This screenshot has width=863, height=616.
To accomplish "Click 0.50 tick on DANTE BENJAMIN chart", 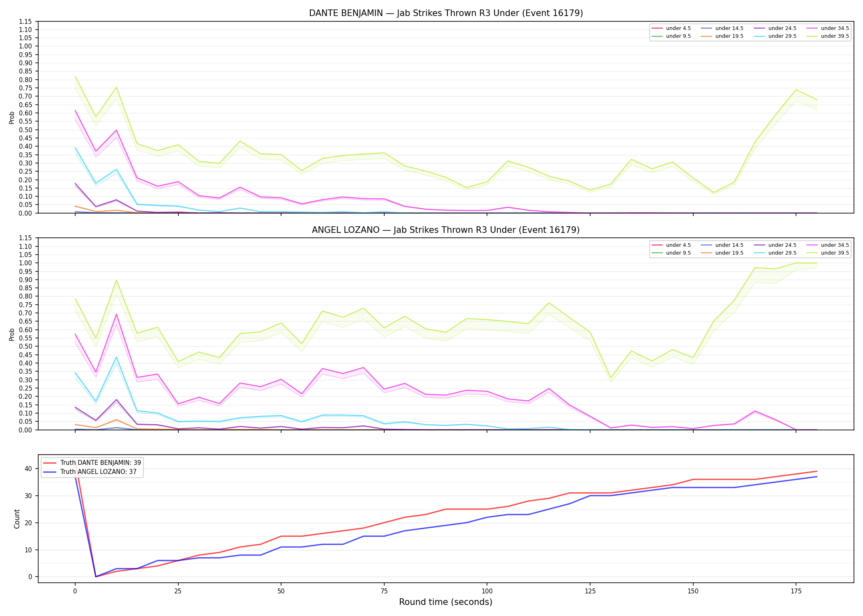I will pos(25,130).
